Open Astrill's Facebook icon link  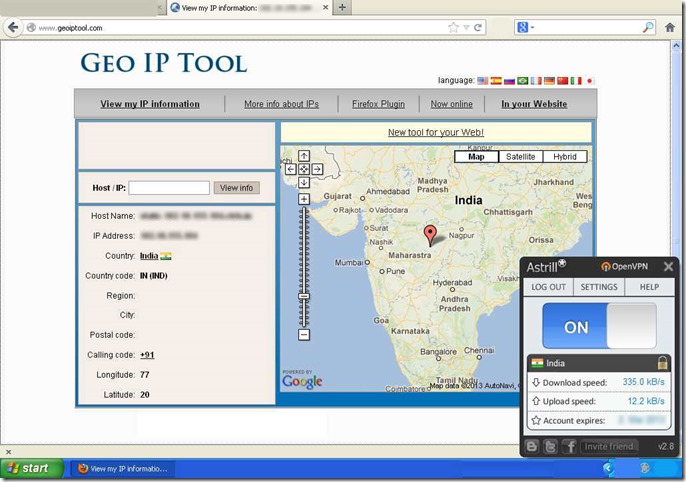point(568,447)
